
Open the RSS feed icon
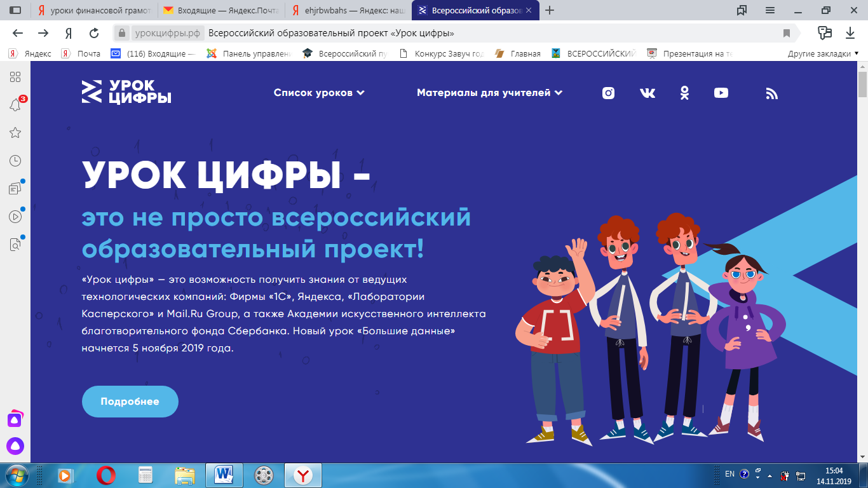pos(772,93)
